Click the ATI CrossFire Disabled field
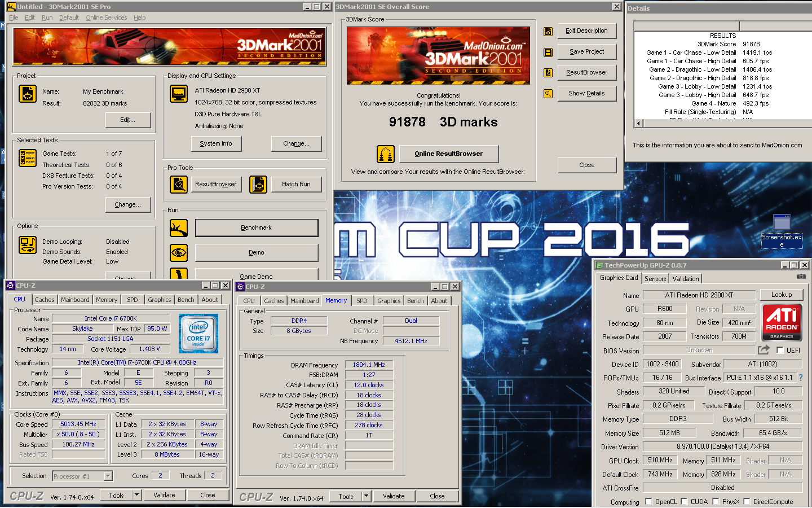 pyautogui.click(x=723, y=488)
